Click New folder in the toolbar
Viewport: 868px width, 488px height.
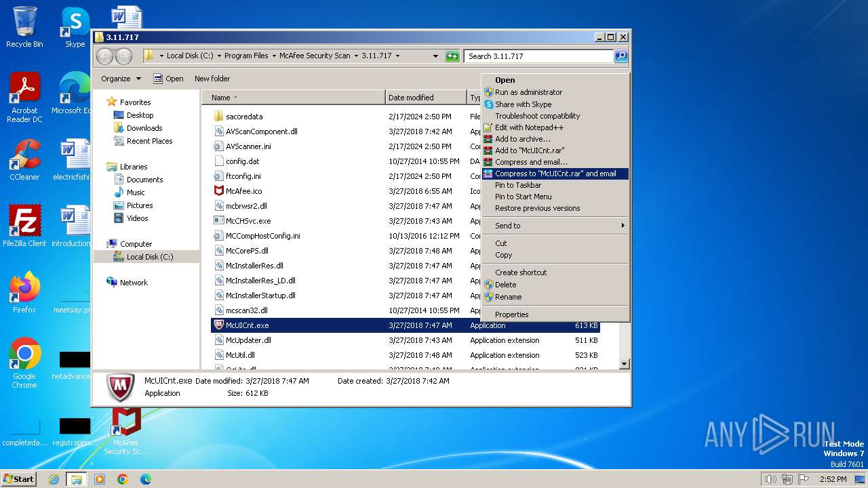pyautogui.click(x=212, y=79)
